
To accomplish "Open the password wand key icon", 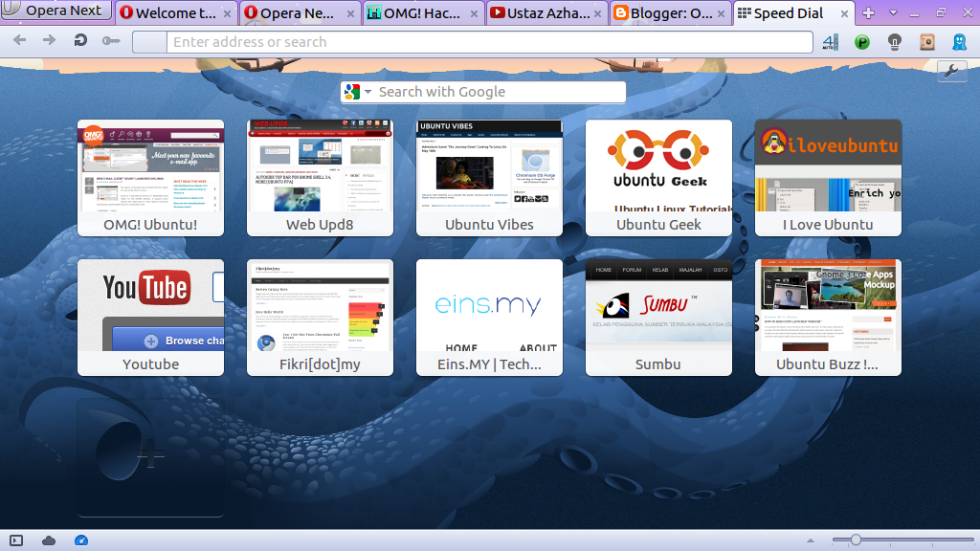I will point(110,41).
